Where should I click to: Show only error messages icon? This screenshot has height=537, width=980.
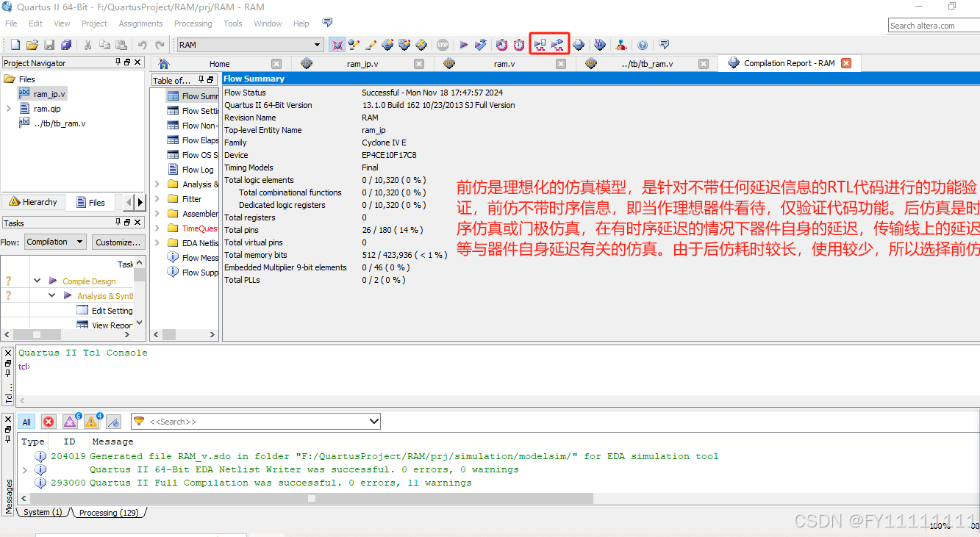coord(49,422)
